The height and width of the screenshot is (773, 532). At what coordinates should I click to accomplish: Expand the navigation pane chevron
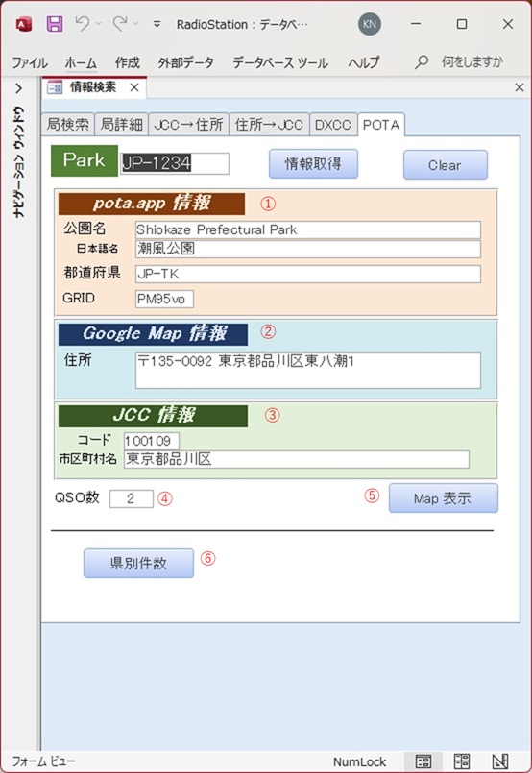[x=19, y=88]
